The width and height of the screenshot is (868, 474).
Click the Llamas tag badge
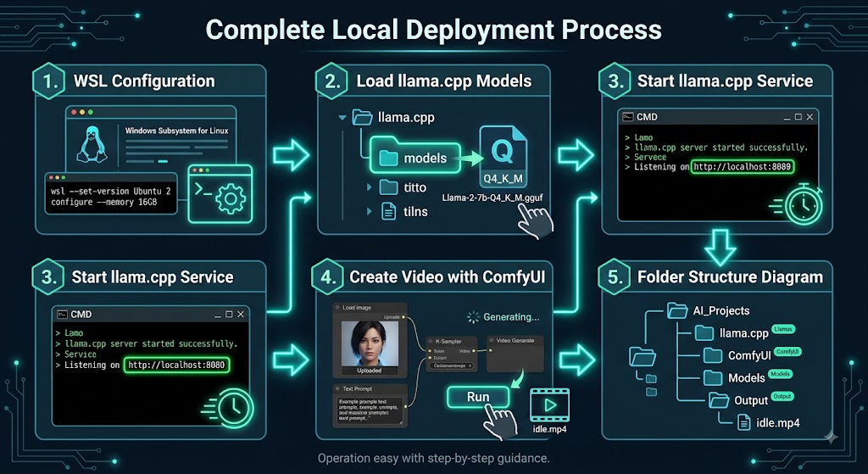point(782,329)
